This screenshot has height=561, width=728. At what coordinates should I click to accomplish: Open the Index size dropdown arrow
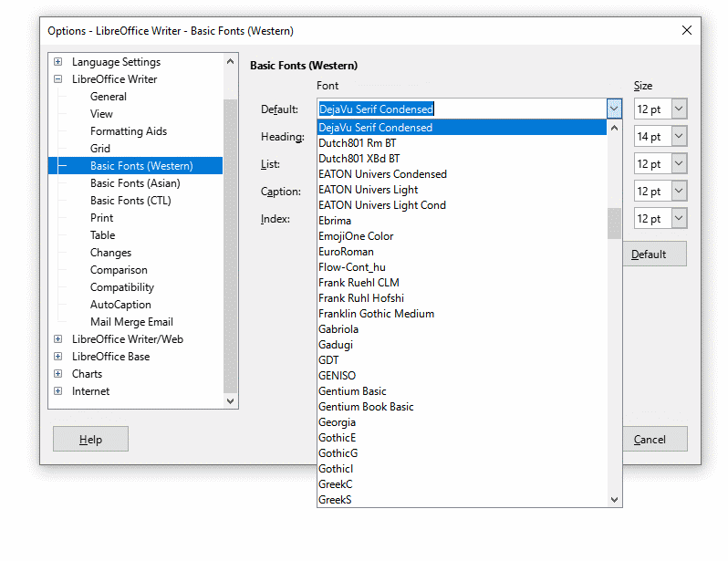(679, 218)
